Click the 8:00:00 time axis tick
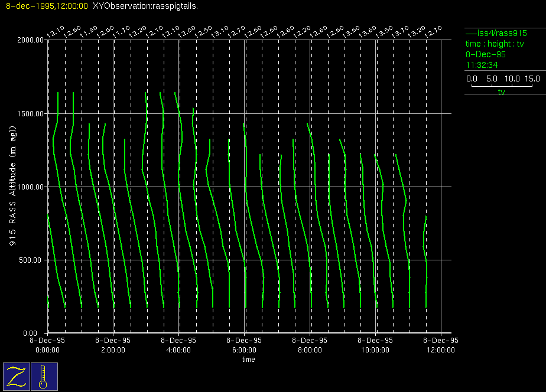 (310, 349)
